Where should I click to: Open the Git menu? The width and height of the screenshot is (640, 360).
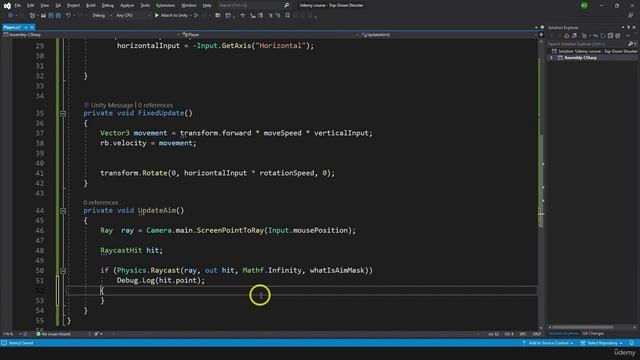(x=58, y=5)
